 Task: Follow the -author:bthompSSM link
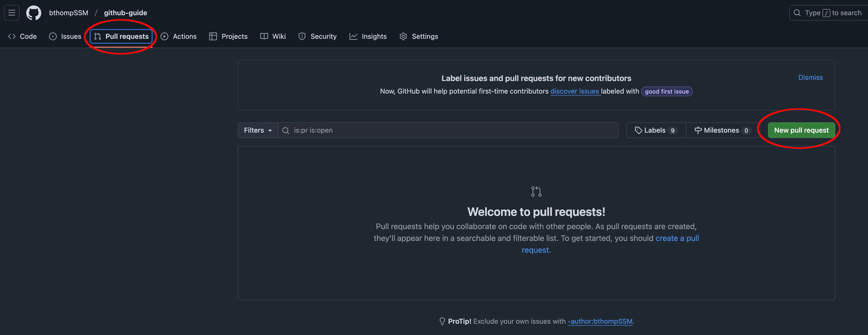pyautogui.click(x=600, y=321)
